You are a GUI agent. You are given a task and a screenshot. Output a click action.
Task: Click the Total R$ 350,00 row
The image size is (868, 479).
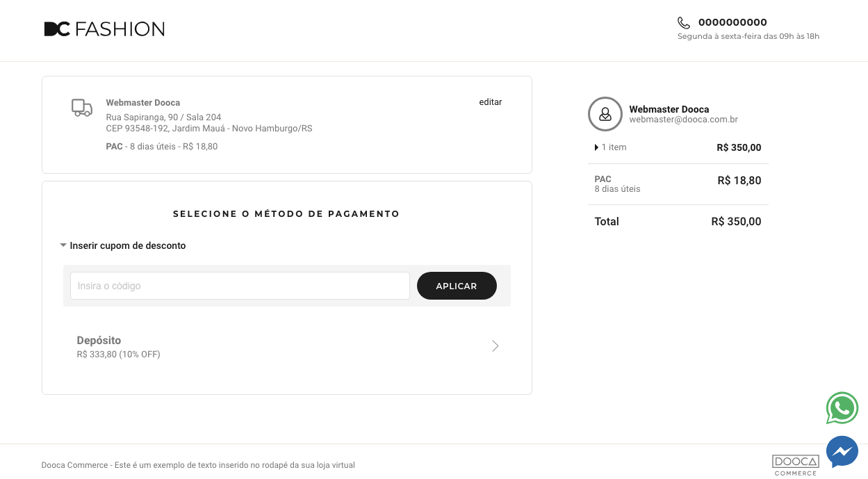pos(678,222)
